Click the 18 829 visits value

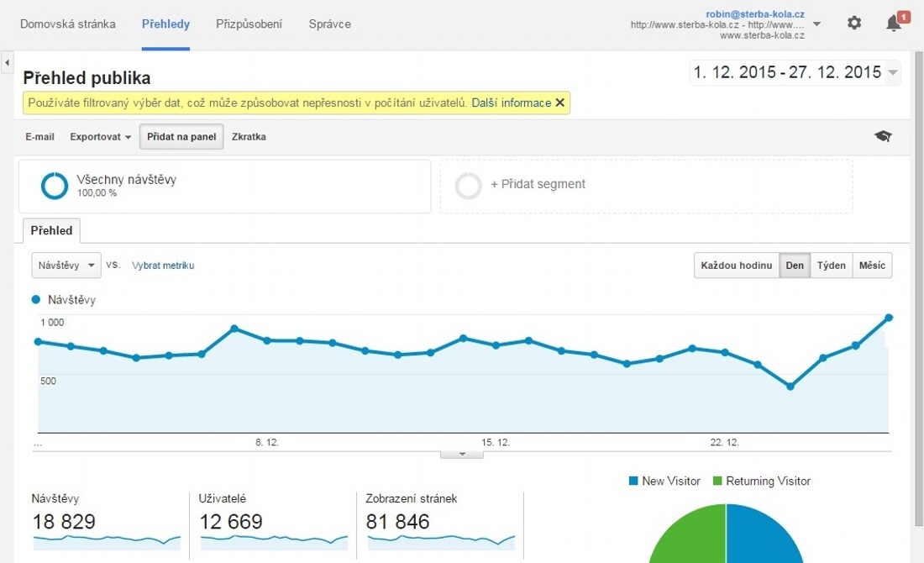[x=64, y=522]
